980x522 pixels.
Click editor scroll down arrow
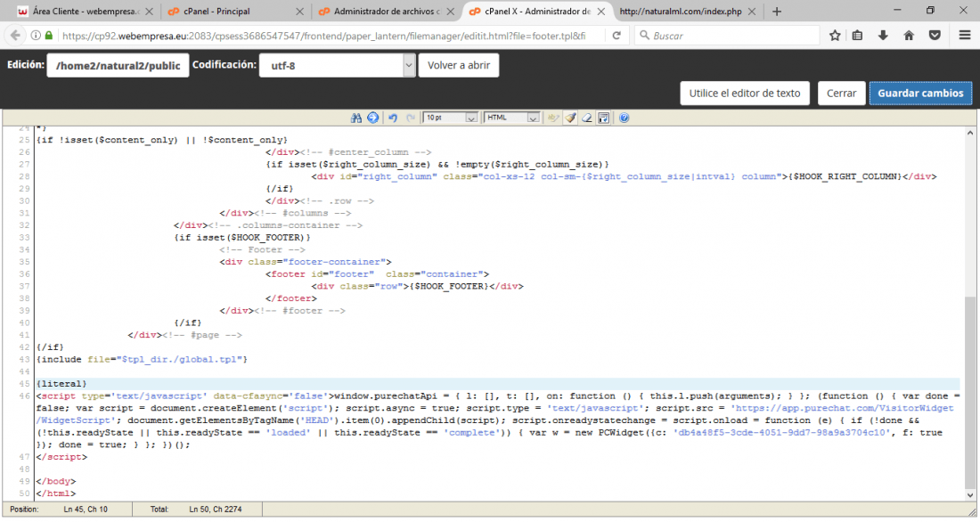(969, 495)
